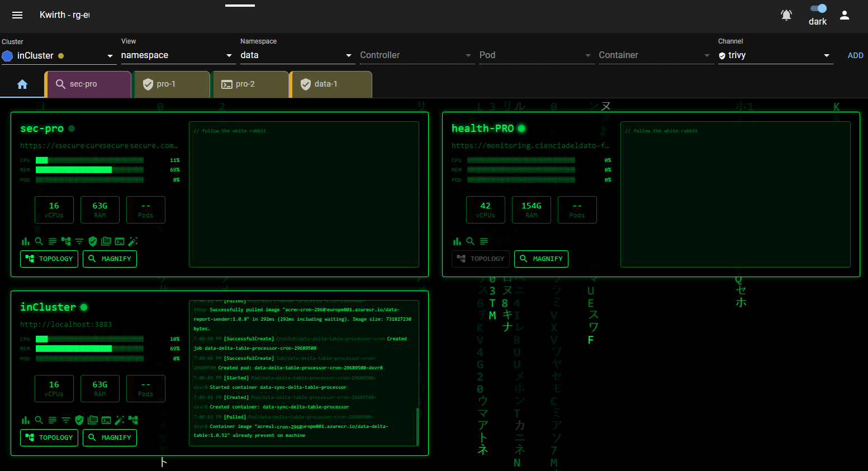Click magnify search icon on health-PRO card
The height and width of the screenshot is (471, 868).
pyautogui.click(x=470, y=241)
